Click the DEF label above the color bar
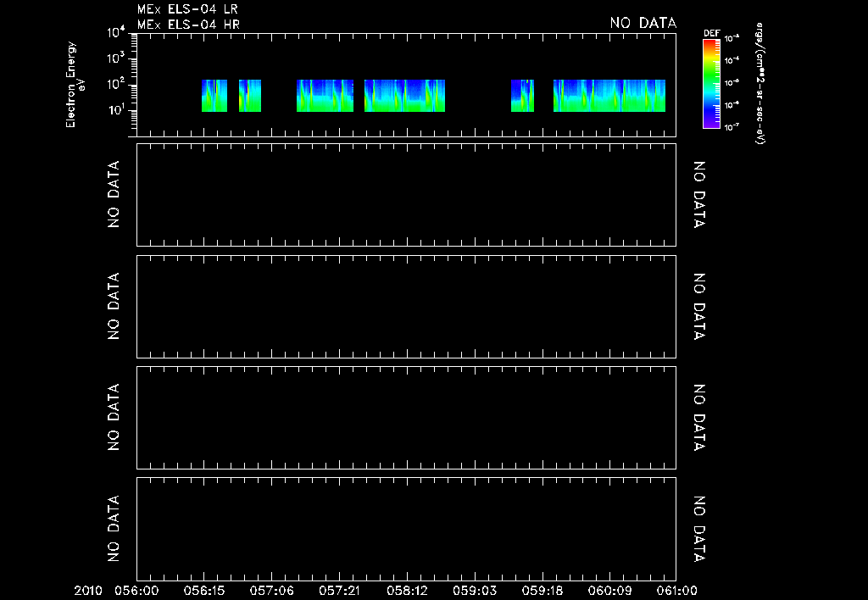Screen dimensions: 868x600 (x=711, y=33)
